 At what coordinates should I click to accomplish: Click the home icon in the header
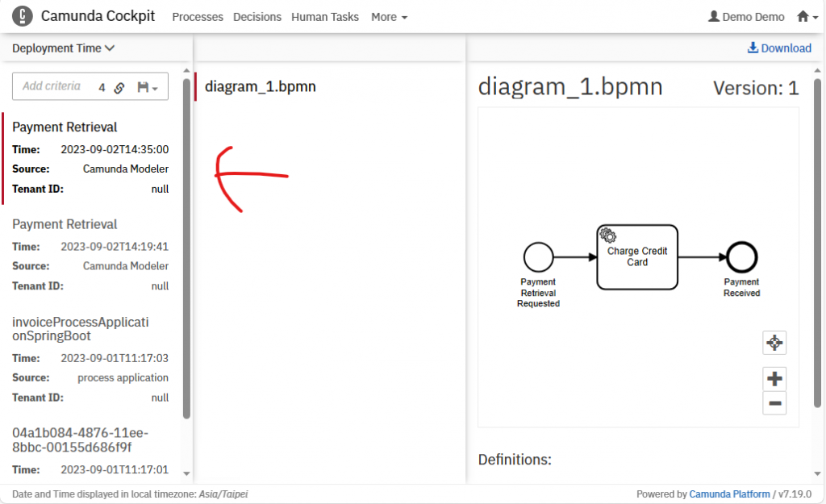[x=803, y=17]
